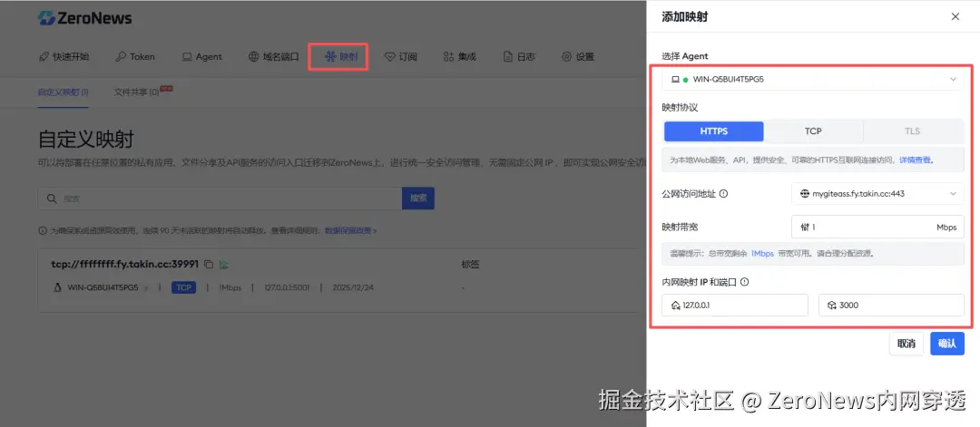The width and height of the screenshot is (980, 427).
Task: Select the TCP protocol option
Action: pyautogui.click(x=813, y=131)
